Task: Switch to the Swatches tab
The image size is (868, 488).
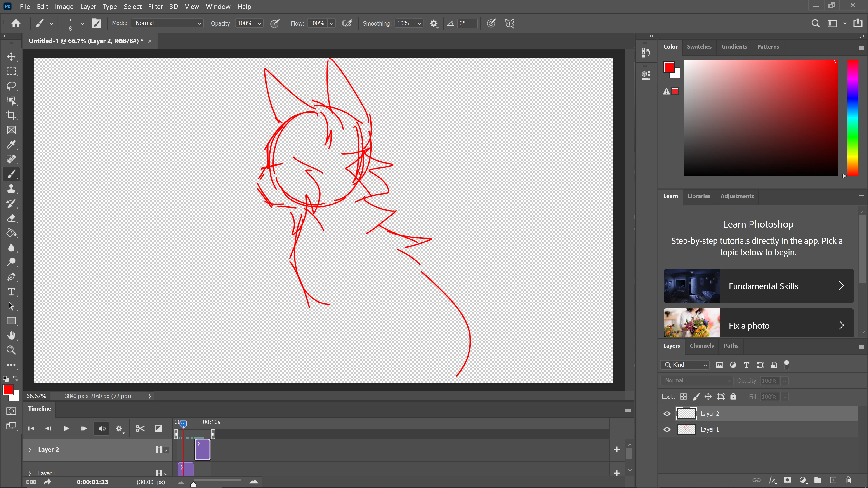Action: [699, 47]
